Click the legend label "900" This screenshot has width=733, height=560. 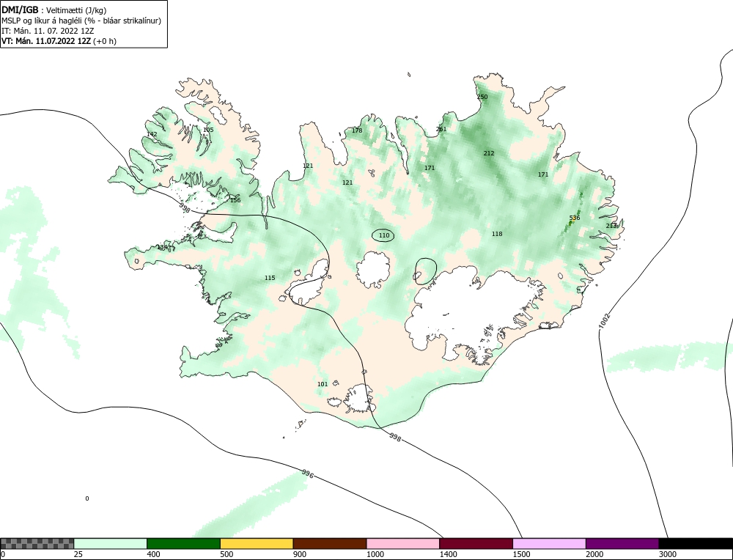300,554
